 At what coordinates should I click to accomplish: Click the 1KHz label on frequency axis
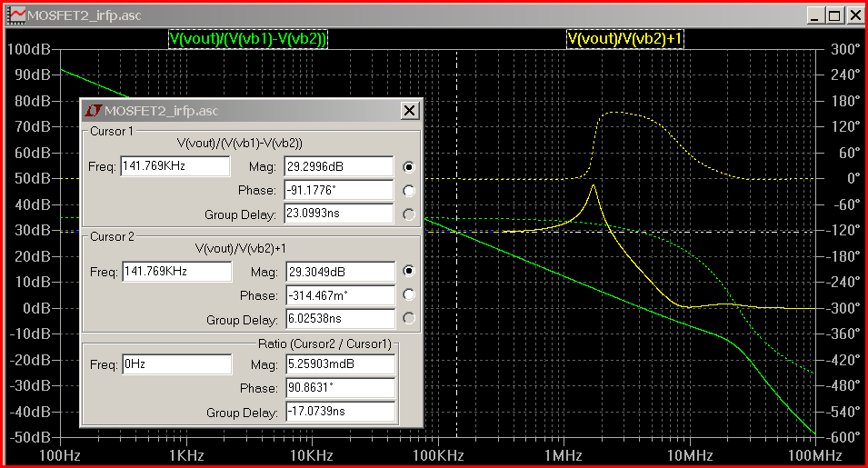(186, 456)
